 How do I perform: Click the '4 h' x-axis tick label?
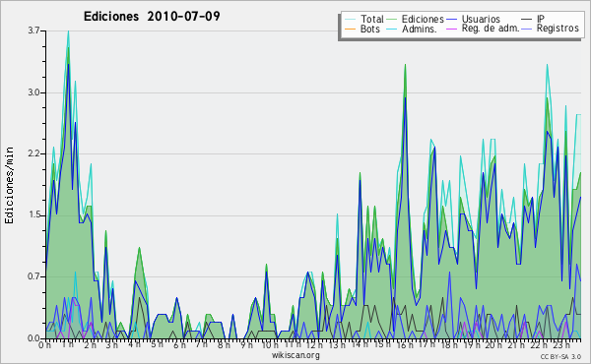coord(134,345)
